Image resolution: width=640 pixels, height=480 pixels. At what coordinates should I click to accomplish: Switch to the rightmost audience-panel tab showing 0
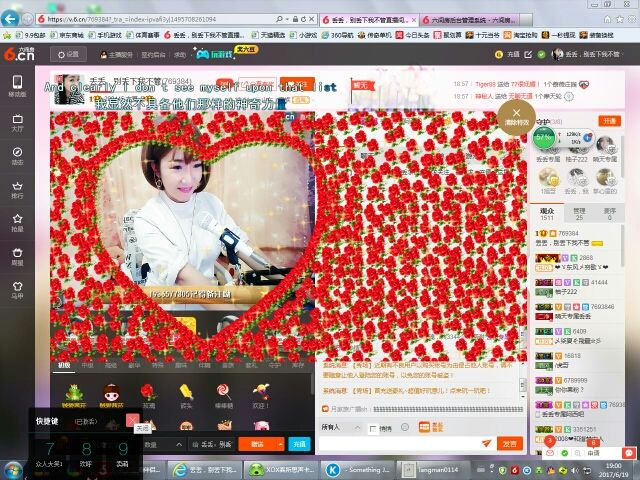coord(609,214)
